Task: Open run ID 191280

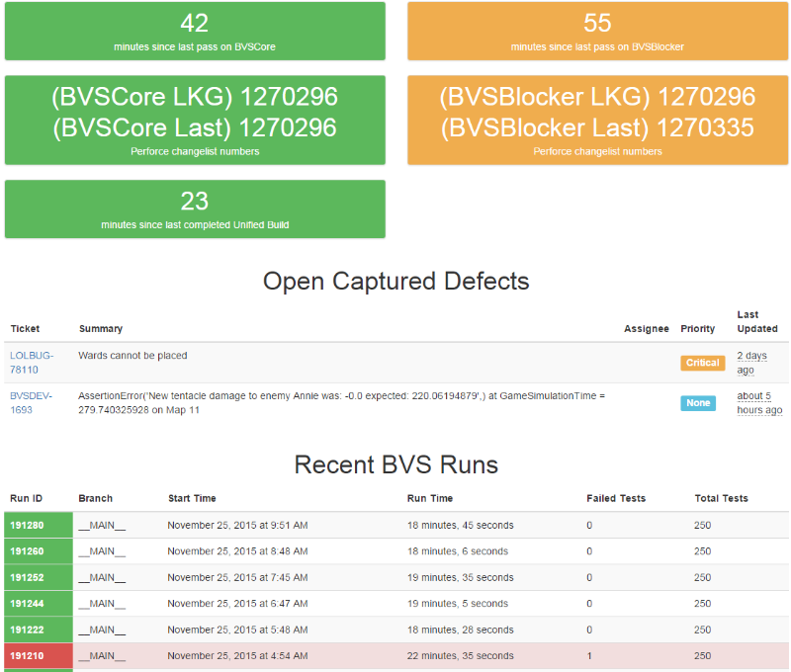Action: (x=27, y=526)
